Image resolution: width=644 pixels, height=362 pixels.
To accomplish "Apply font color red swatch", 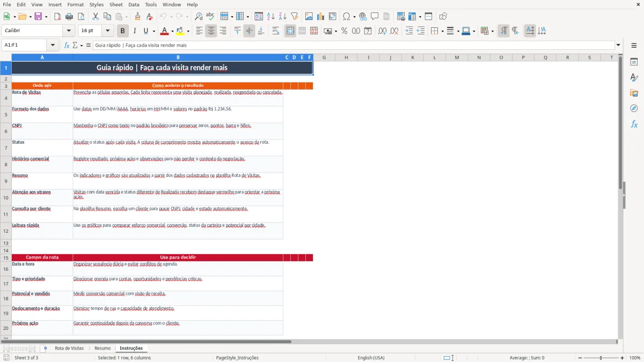I will click(165, 31).
